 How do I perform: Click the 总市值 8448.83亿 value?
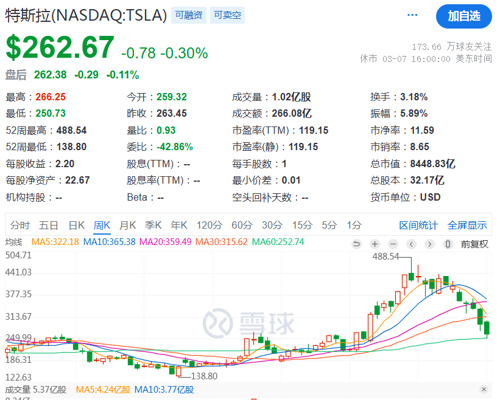pyautogui.click(x=433, y=164)
